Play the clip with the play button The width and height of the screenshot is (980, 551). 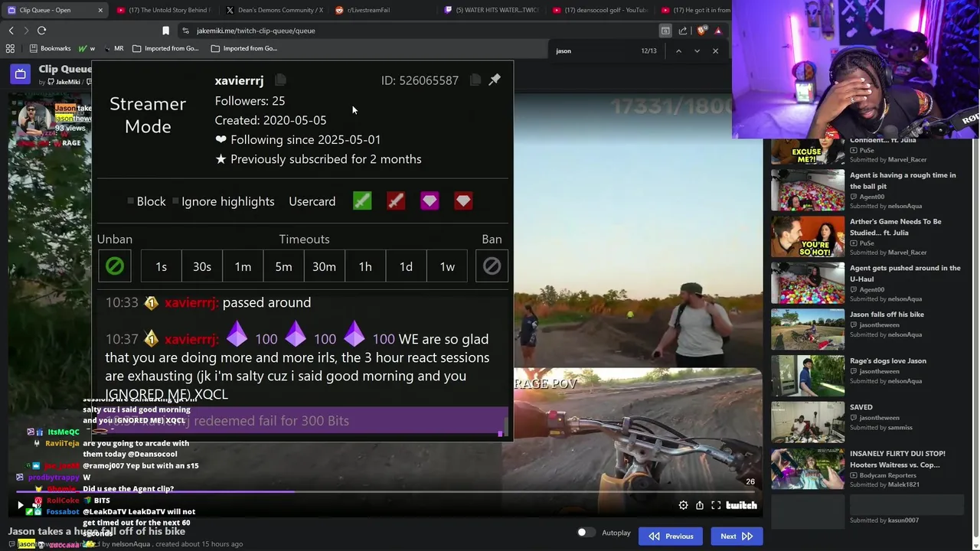pos(20,505)
